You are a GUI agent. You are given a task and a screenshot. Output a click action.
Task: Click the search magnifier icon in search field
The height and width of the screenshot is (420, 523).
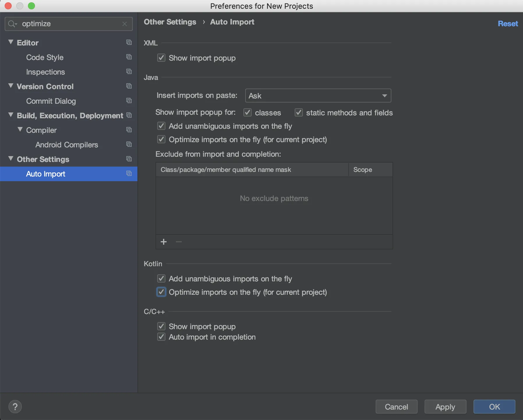pos(12,24)
